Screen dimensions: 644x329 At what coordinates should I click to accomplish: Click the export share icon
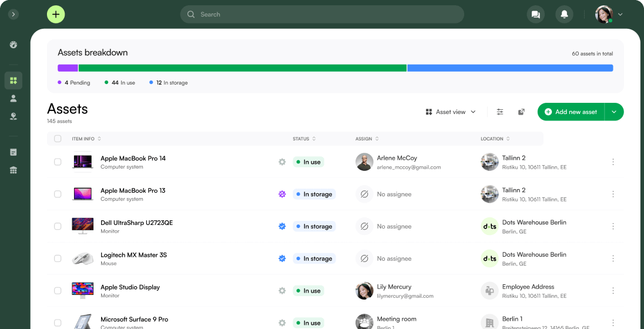click(521, 112)
